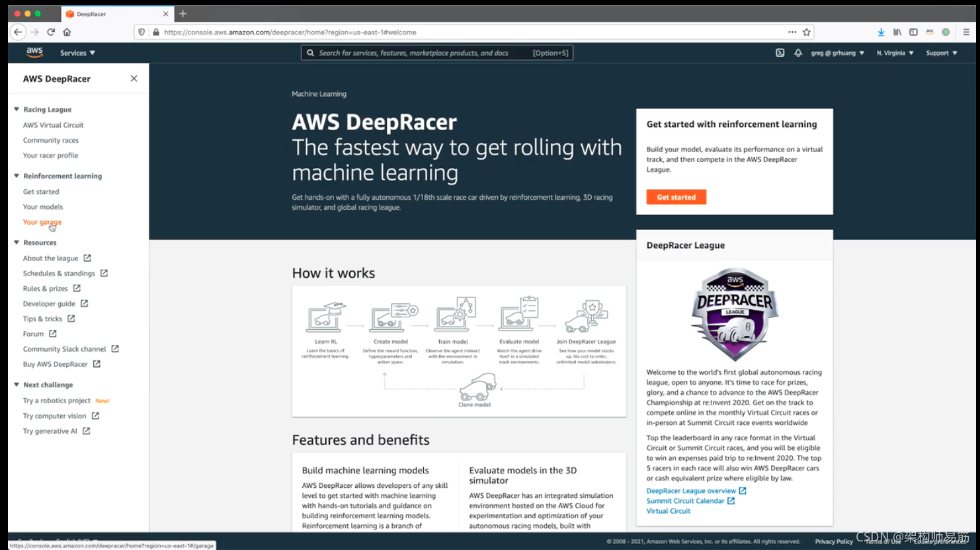Open the Firefox hamburger menu

[966, 32]
